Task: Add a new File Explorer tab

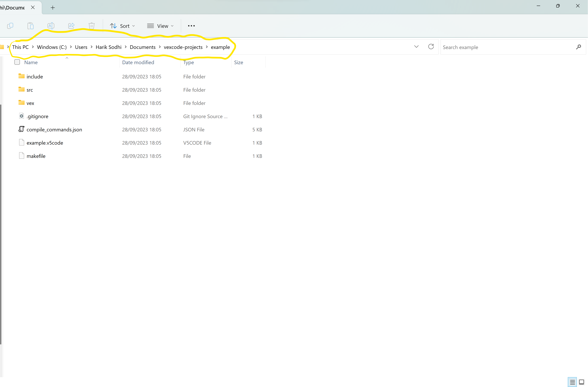Action: (53, 8)
